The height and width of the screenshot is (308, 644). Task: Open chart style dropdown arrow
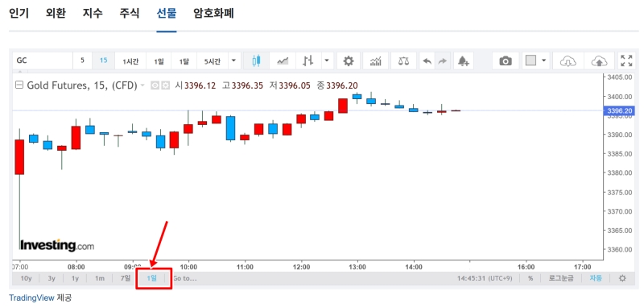[x=327, y=60]
